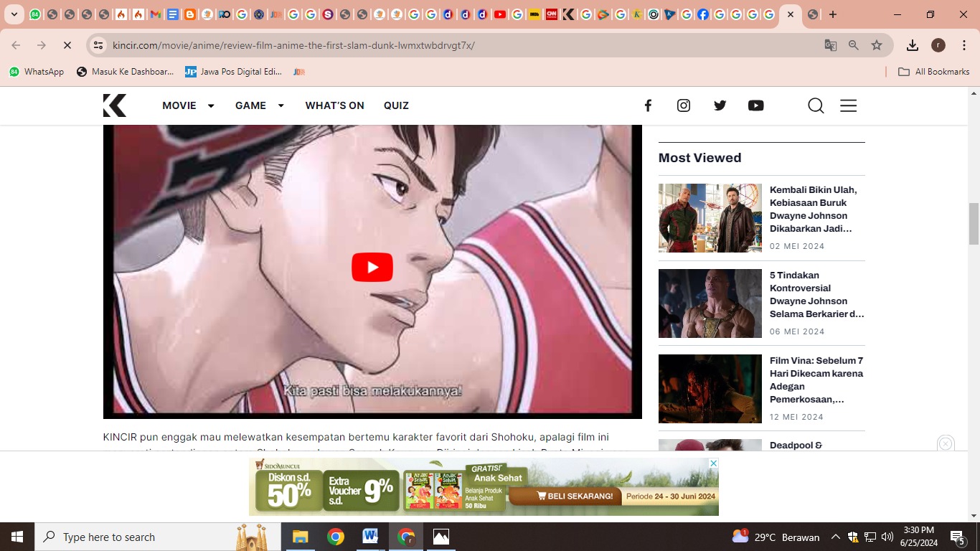Open Kincir's YouTube icon in the header
Image resolution: width=980 pixels, height=551 pixels.
(756, 105)
